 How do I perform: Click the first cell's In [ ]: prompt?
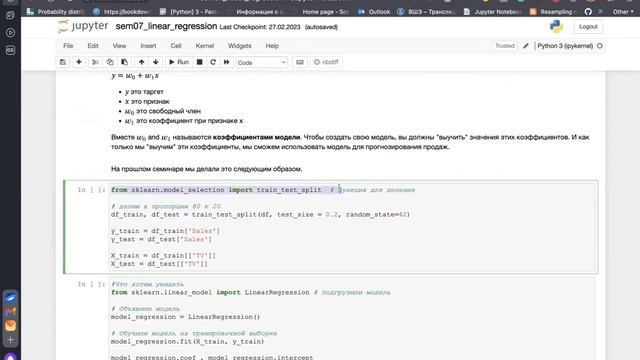click(x=91, y=190)
